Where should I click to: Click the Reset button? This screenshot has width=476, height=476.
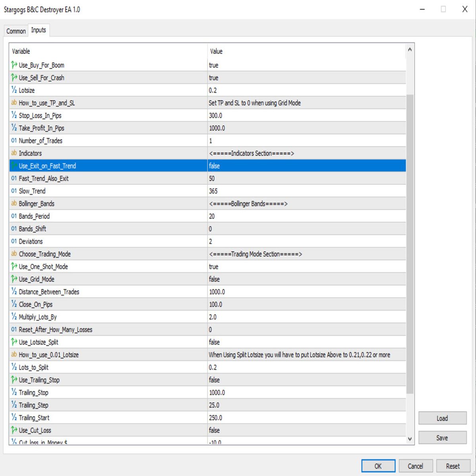pos(453,466)
